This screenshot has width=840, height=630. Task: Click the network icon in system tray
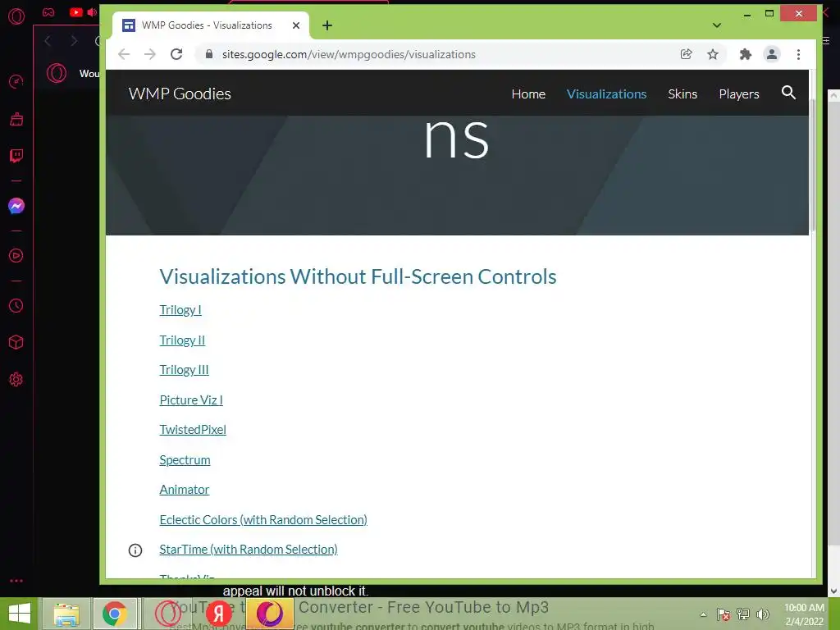(743, 614)
